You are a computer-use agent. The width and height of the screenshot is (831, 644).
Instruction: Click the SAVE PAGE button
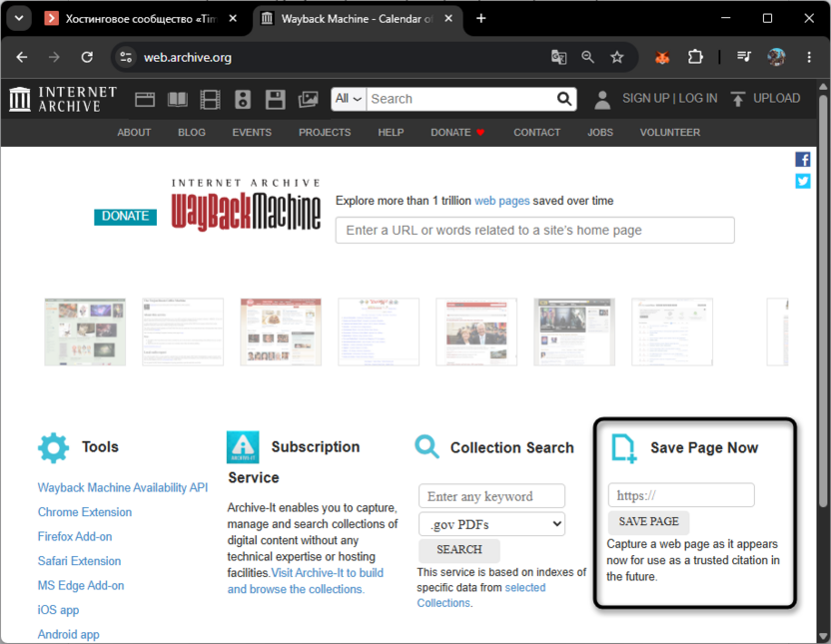[x=648, y=521]
